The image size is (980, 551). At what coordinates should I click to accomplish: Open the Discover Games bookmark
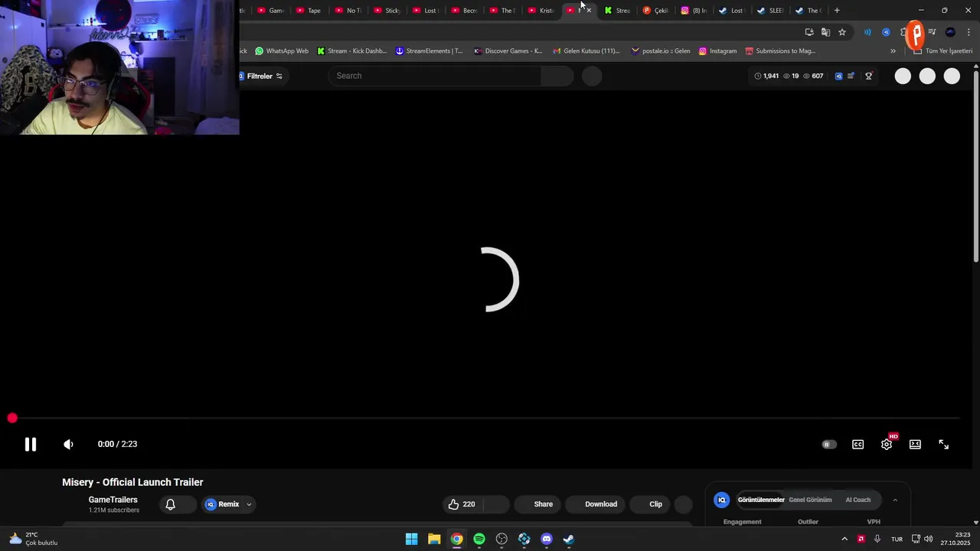[x=508, y=51]
